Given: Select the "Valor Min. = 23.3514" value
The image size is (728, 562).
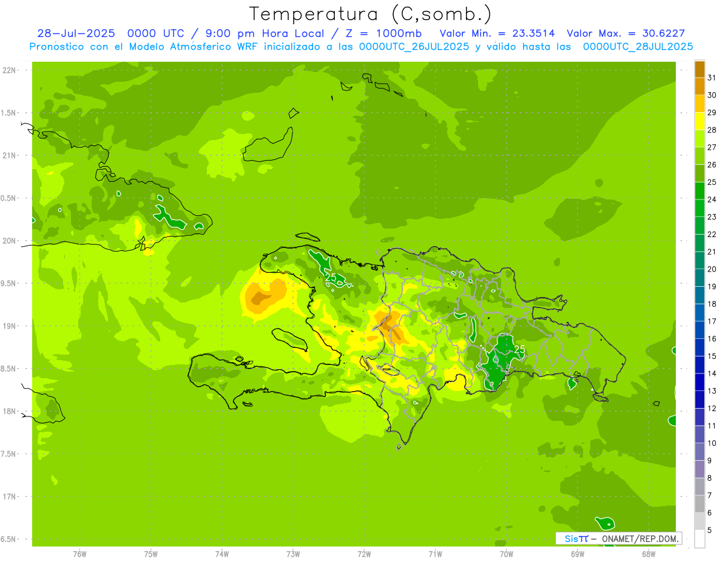Looking at the screenshot, I should (497, 33).
